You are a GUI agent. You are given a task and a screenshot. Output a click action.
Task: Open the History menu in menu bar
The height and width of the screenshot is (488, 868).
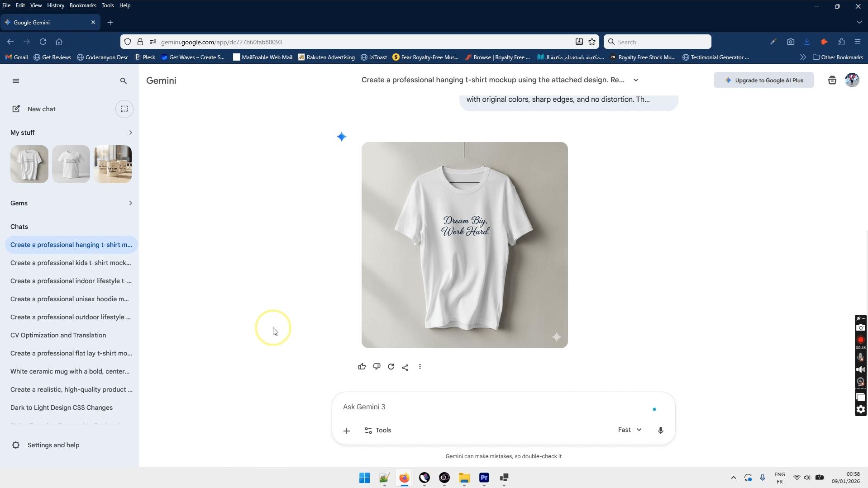[55, 5]
